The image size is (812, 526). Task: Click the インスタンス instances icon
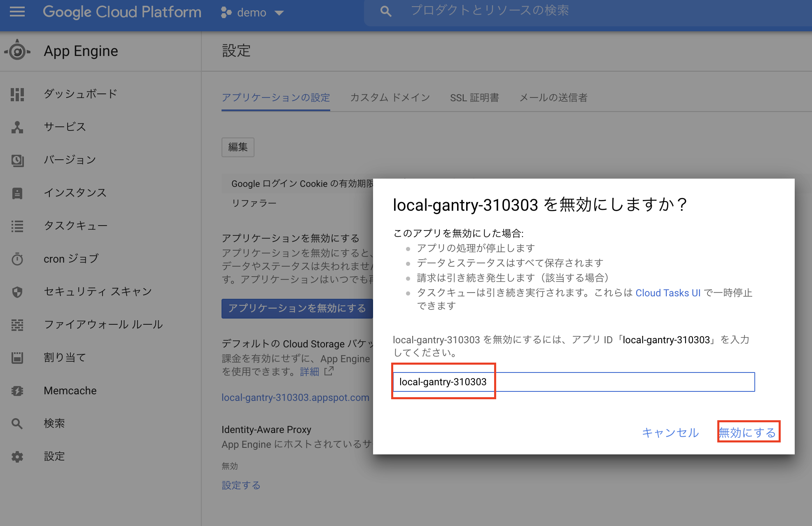pos(17,193)
